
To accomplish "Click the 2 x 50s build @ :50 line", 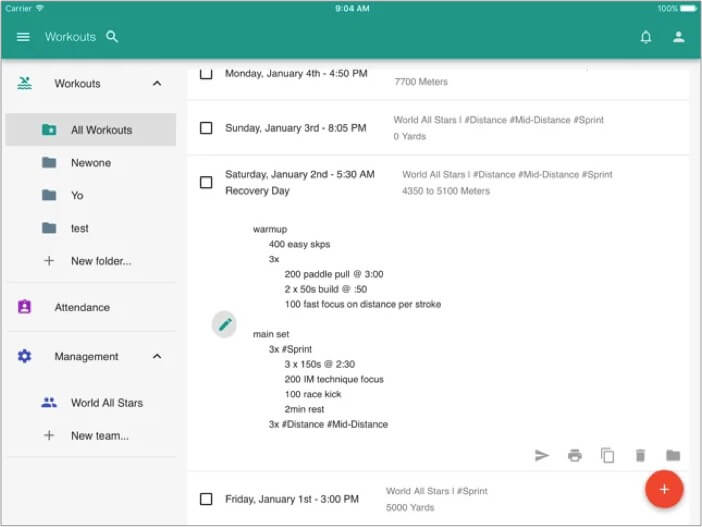I will coord(325,289).
